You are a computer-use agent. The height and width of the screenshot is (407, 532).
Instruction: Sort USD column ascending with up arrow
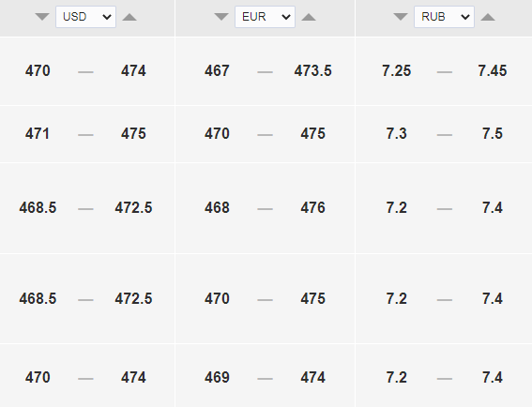129,17
